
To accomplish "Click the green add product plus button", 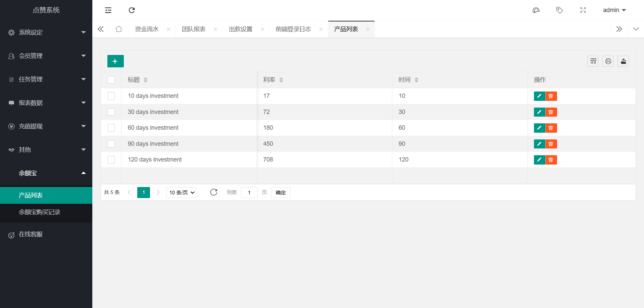I will [115, 61].
